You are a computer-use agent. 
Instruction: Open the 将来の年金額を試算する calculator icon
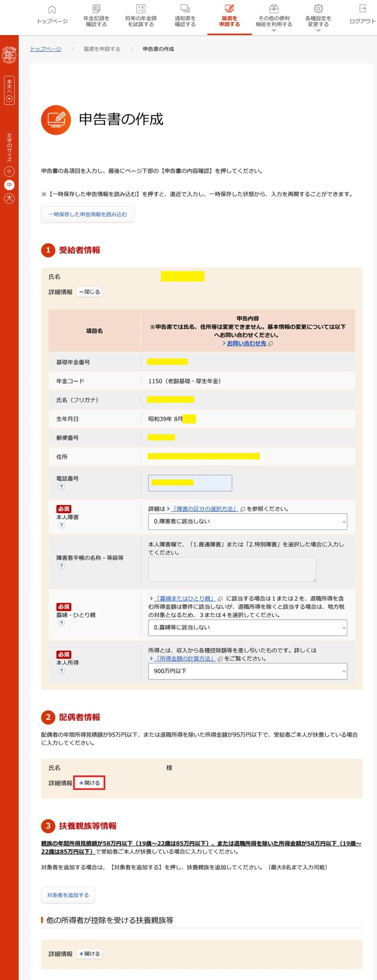141,9
